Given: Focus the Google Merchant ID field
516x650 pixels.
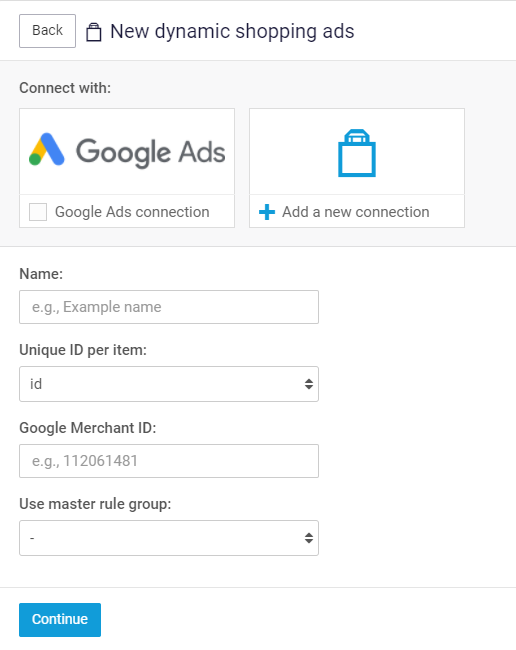Looking at the screenshot, I should [x=169, y=461].
